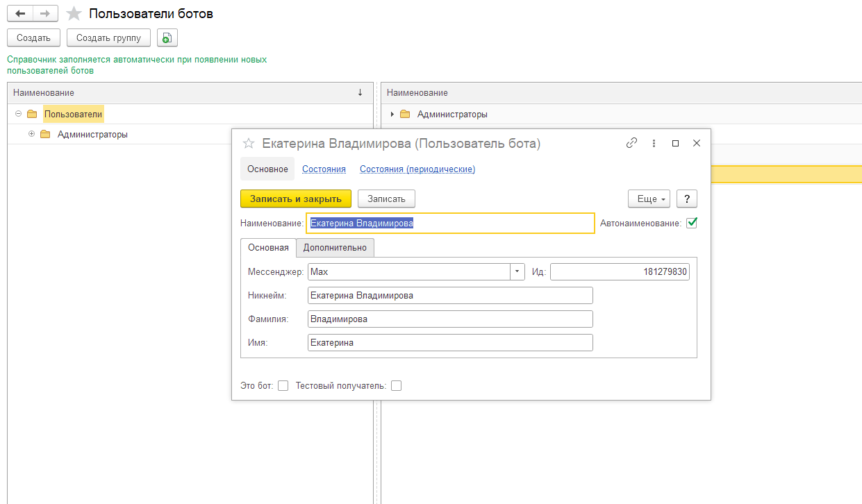Select Администраторы text in right list
Image resolution: width=862 pixels, height=504 pixels.
452,114
